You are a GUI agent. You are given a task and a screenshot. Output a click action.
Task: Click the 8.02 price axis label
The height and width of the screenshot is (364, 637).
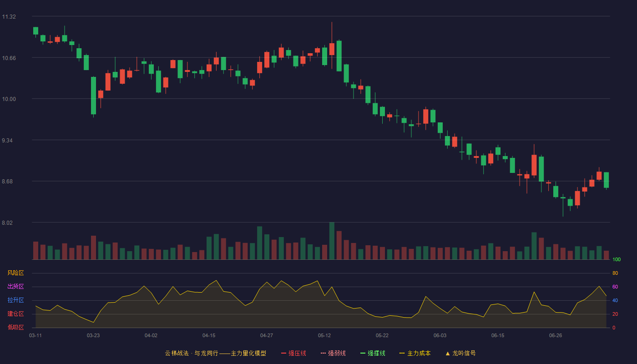click(9, 223)
